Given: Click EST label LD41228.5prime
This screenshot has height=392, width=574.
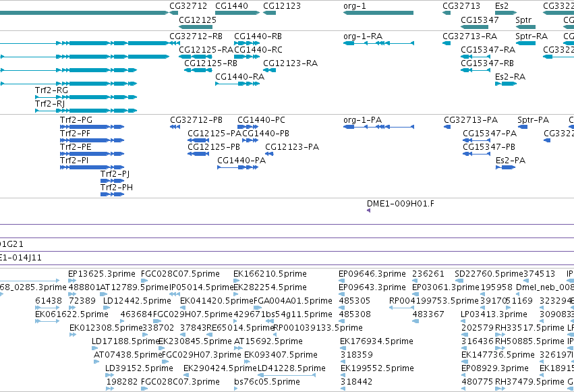Looking at the screenshot, I should [x=291, y=368].
